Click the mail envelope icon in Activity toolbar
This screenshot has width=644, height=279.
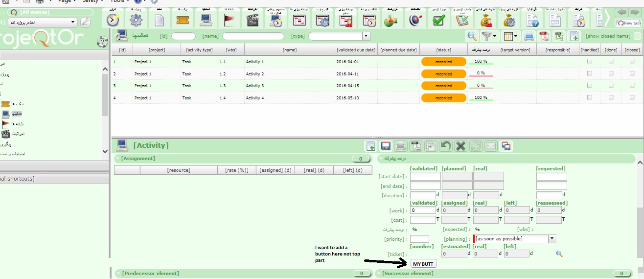pos(491,146)
